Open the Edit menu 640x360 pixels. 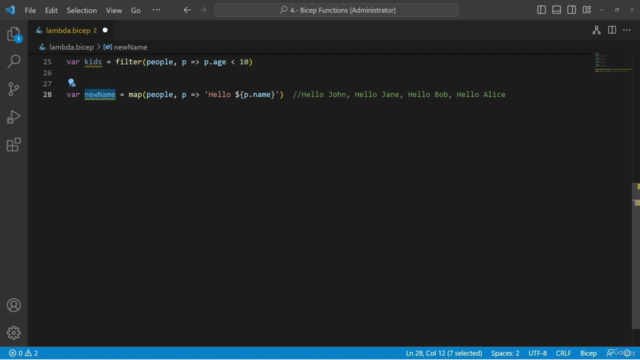point(51,10)
